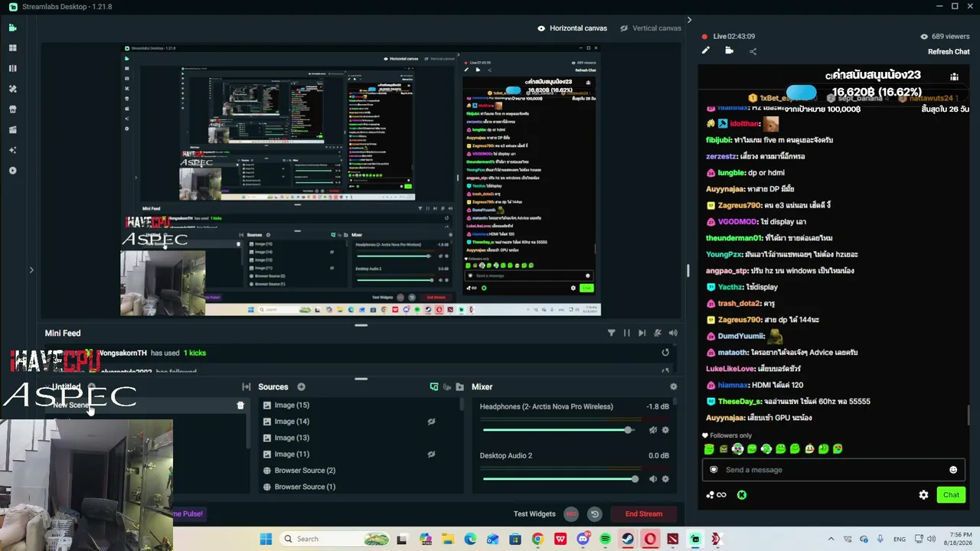The height and width of the screenshot is (551, 980).
Task: Share the stream with share icon
Action: 753,51
